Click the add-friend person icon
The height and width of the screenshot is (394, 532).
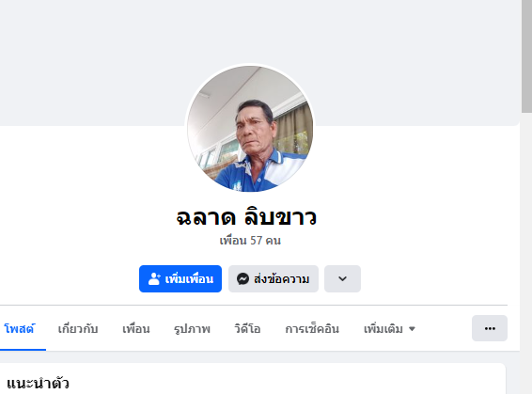[154, 278]
